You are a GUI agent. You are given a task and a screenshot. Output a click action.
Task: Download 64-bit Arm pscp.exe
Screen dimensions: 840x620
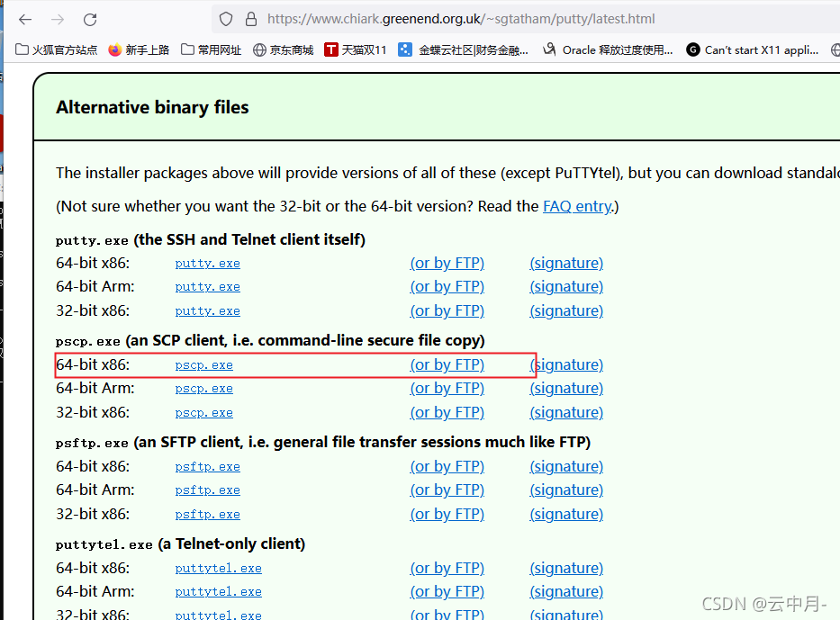coord(204,389)
